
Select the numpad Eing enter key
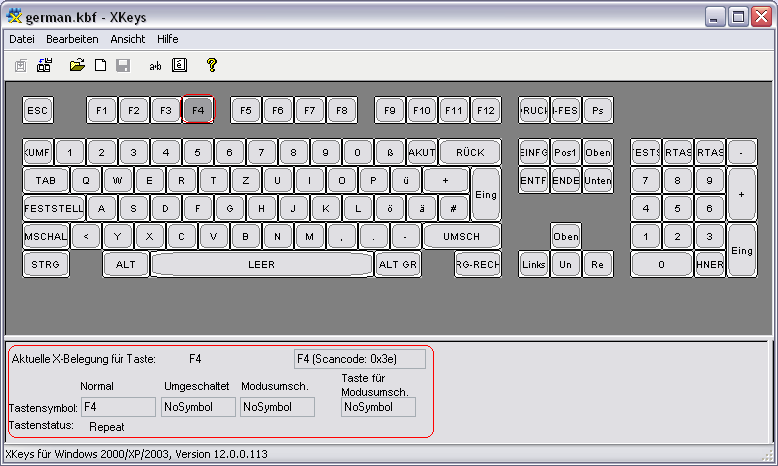(x=742, y=251)
